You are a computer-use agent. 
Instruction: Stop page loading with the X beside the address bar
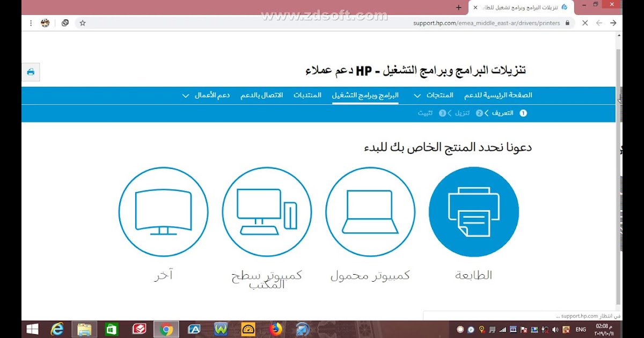coord(585,23)
